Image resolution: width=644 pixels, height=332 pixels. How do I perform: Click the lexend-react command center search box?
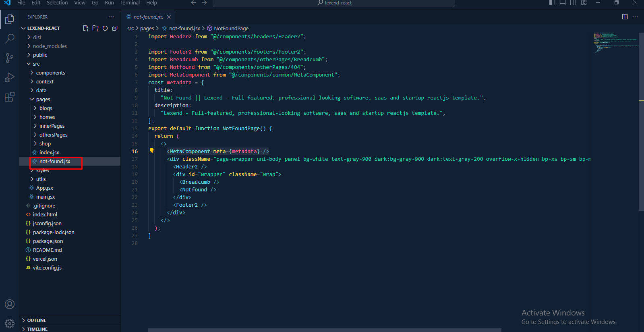333,3
